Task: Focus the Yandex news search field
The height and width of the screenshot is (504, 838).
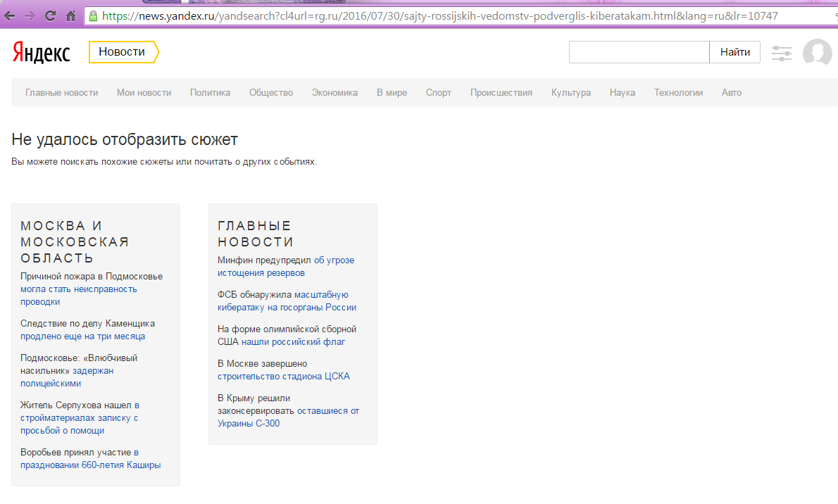Action: tap(639, 52)
